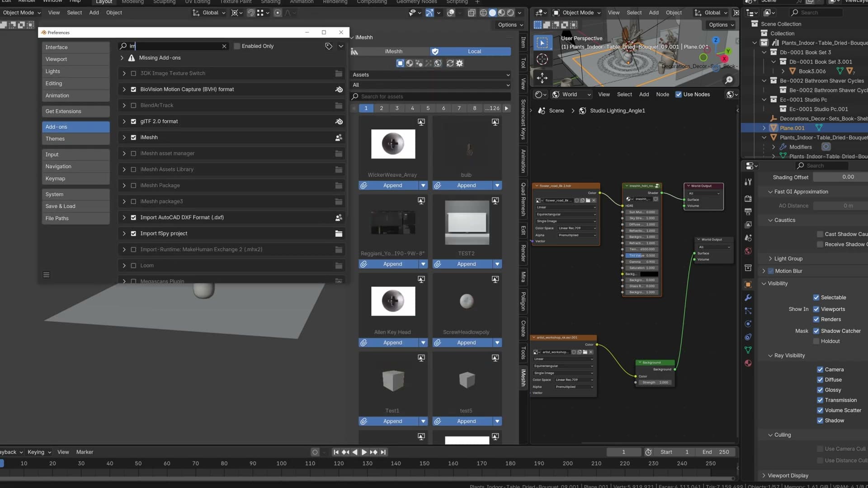This screenshot has width=868, height=488.
Task: Toggle auto keying record button
Action: pyautogui.click(x=315, y=452)
